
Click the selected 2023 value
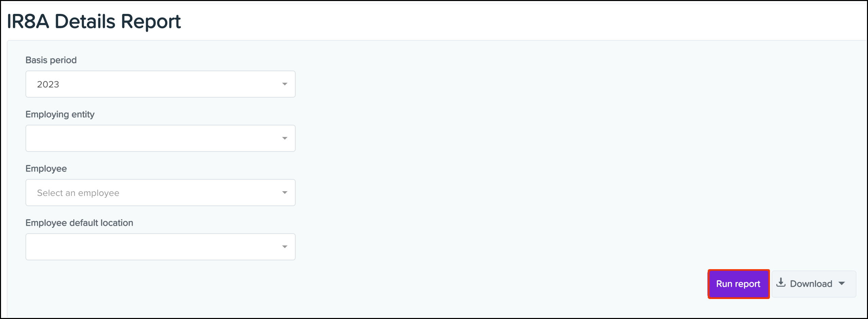(48, 84)
